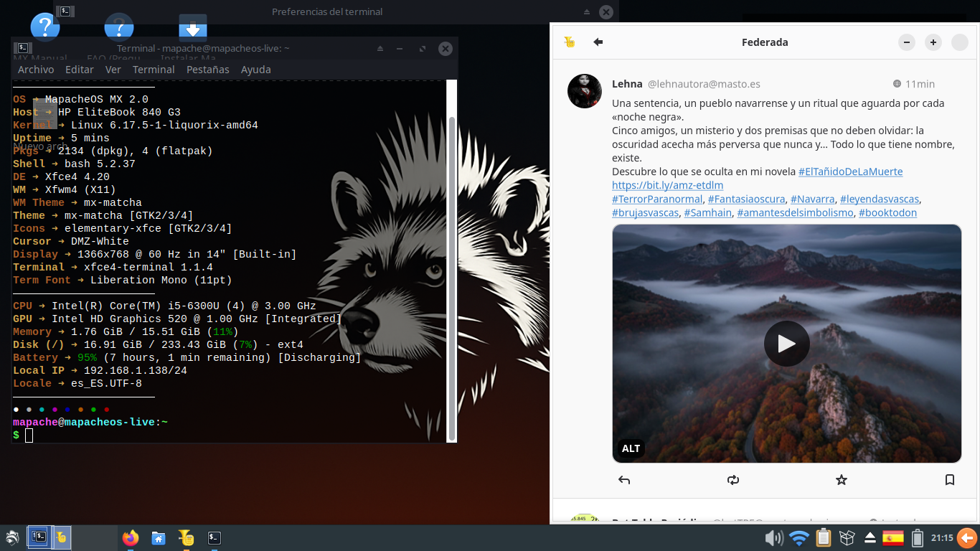Boost Lehna's post
The image size is (980, 551).
click(x=732, y=480)
